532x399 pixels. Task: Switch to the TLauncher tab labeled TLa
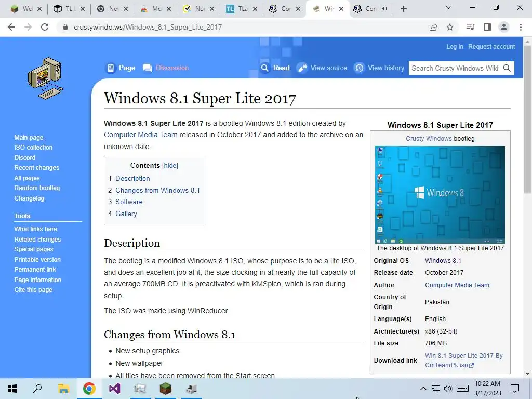242,9
